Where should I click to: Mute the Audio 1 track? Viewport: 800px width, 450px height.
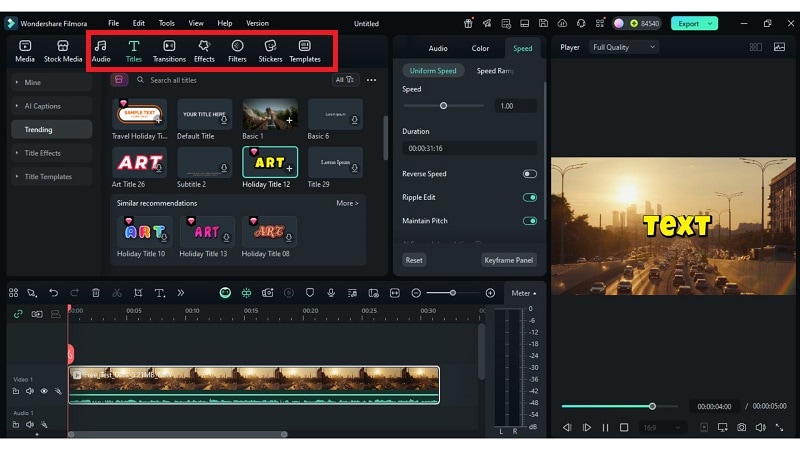[x=30, y=424]
